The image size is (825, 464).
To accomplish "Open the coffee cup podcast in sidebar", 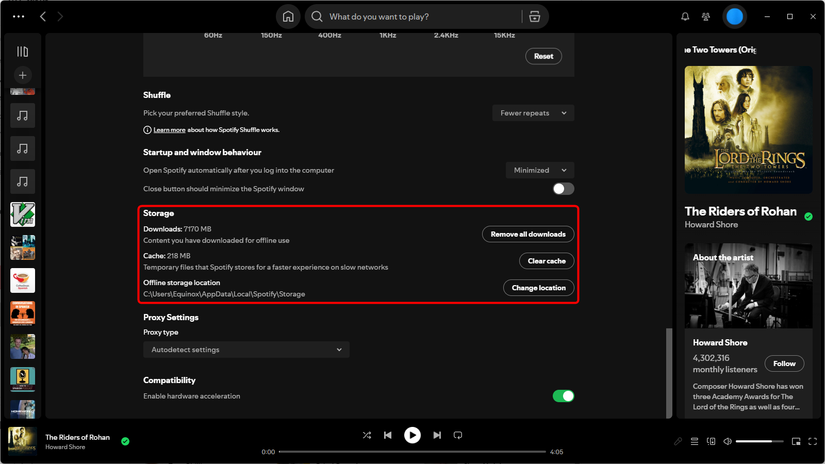I will tap(22, 280).
